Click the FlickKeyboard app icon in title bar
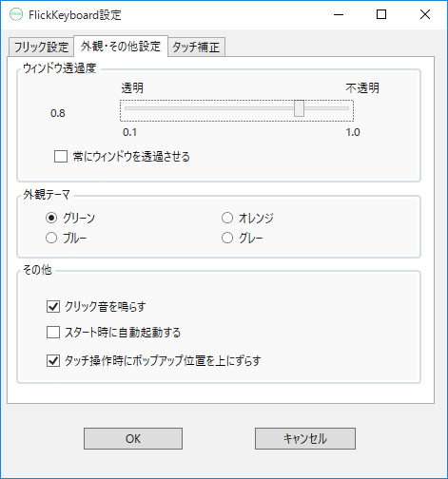Image resolution: width=448 pixels, height=479 pixels. click(x=16, y=14)
